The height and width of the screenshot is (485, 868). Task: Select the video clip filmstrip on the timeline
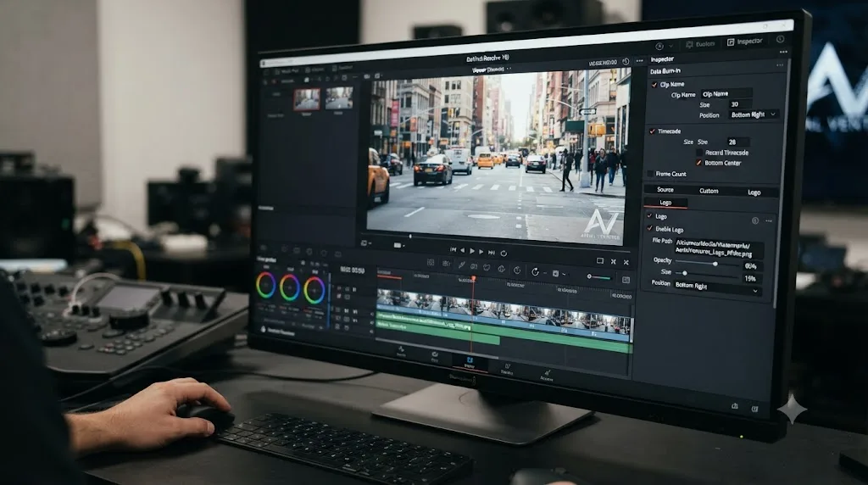(x=504, y=313)
